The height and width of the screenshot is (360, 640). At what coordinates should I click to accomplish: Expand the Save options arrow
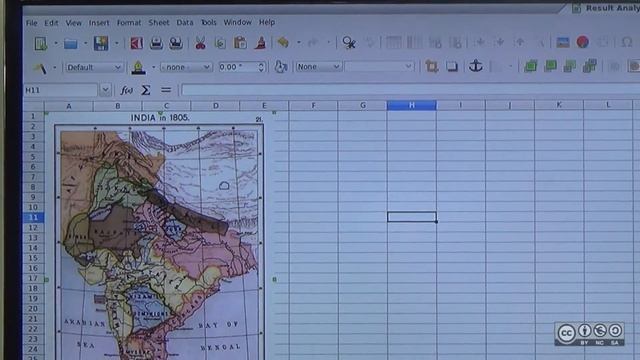click(116, 43)
